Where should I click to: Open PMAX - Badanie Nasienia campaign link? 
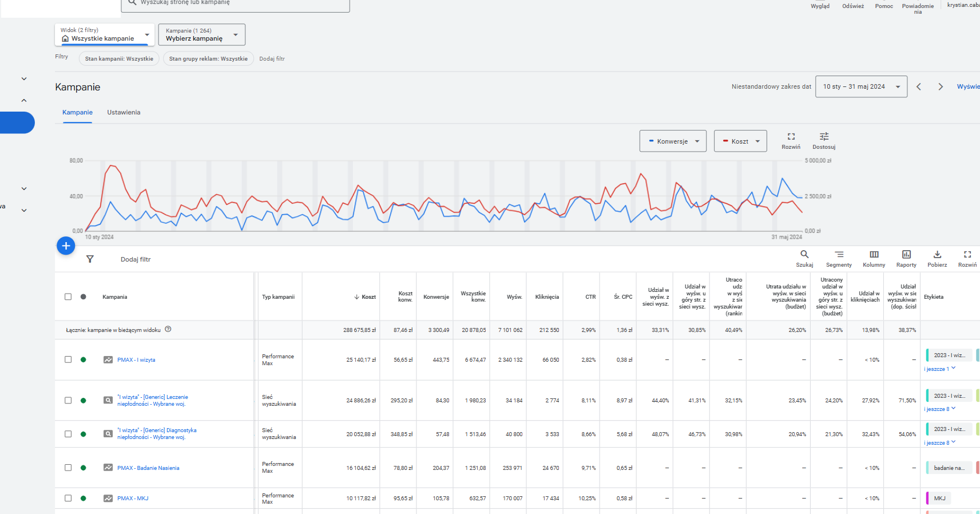tap(148, 468)
